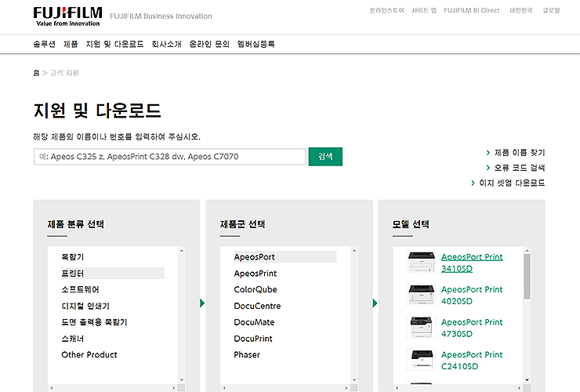Click the FUJIFILM logo
Viewport: 580px width, 392px height.
coord(67,16)
